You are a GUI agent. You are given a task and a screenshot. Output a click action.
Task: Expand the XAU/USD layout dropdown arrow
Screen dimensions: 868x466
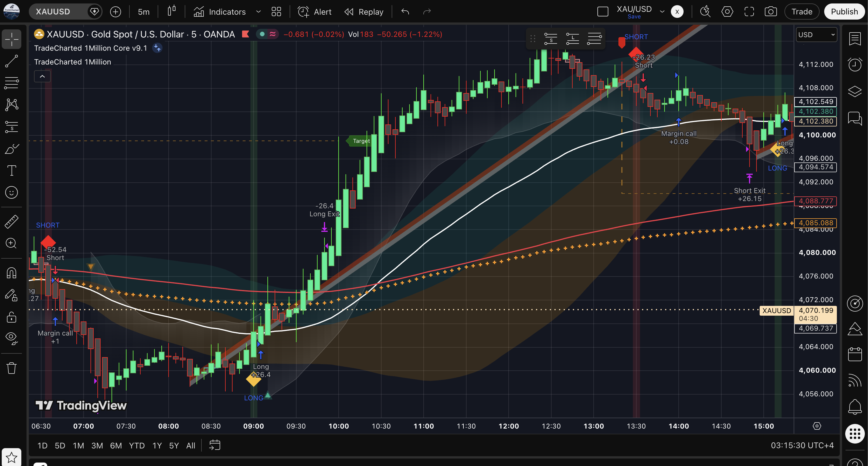pyautogui.click(x=662, y=12)
